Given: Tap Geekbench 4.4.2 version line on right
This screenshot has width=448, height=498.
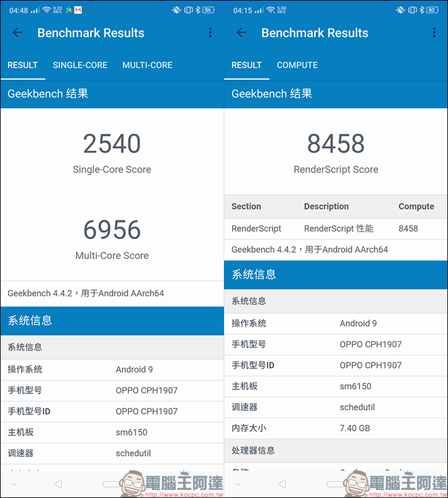Looking at the screenshot, I should (310, 250).
